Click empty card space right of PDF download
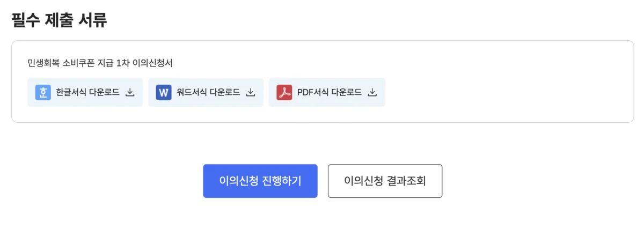644x230 pixels. pos(504,92)
